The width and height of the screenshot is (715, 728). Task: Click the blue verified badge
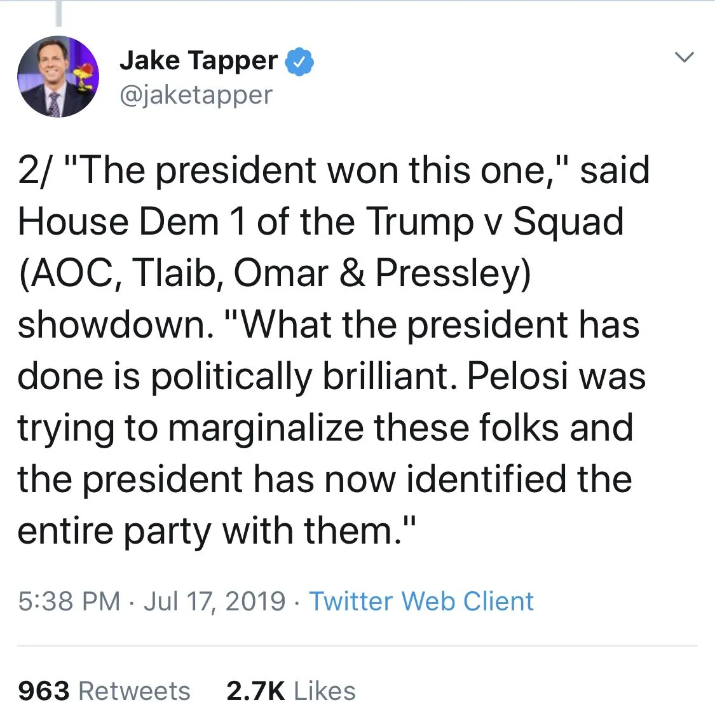(x=299, y=62)
